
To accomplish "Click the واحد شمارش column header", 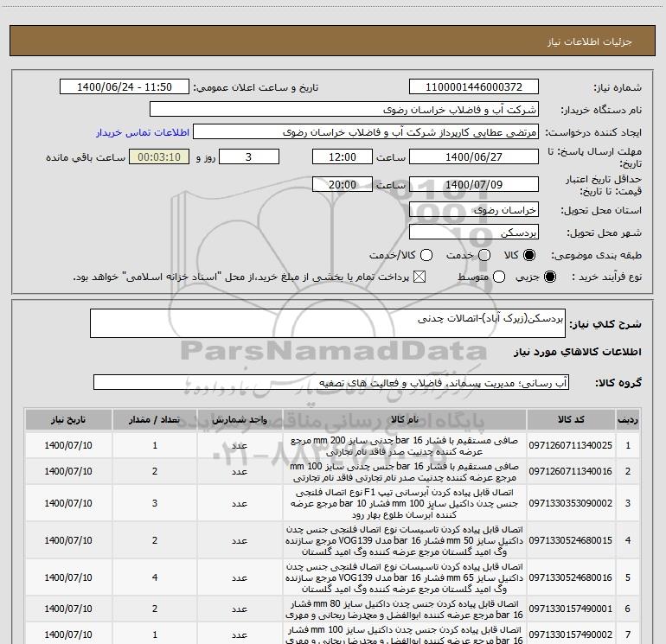I will [240, 419].
